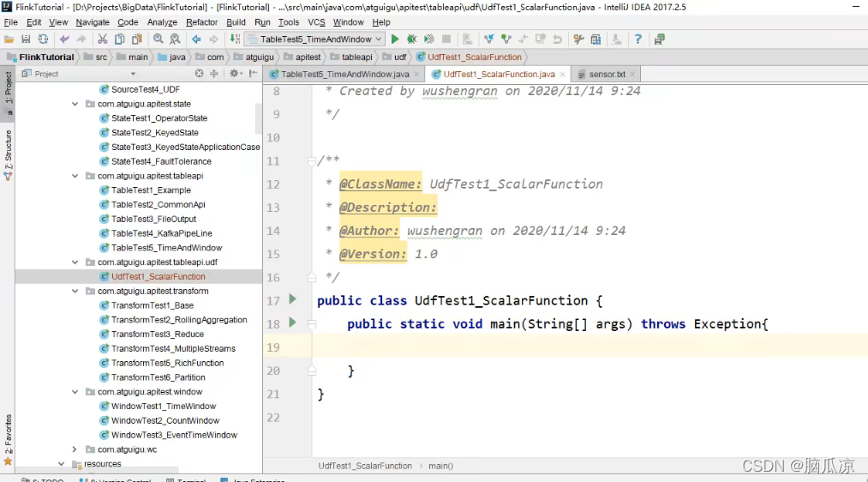Collapse com.atguigu.apitest.transform package

click(x=75, y=292)
